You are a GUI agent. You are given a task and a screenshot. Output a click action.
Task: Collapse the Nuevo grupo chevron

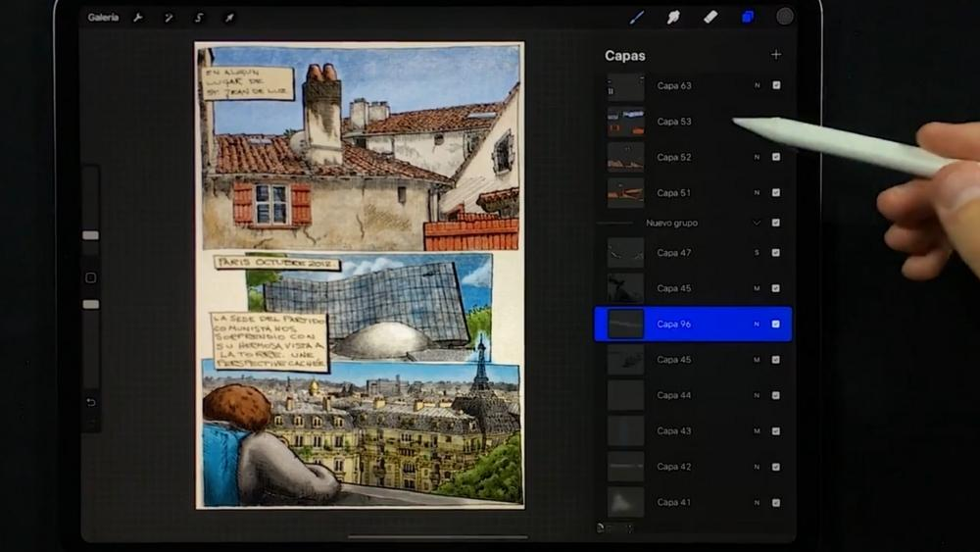pyautogui.click(x=757, y=223)
